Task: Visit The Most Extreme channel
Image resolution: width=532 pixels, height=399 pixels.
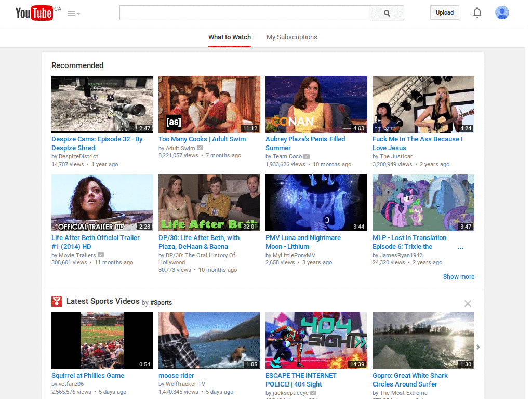Action: click(x=404, y=393)
